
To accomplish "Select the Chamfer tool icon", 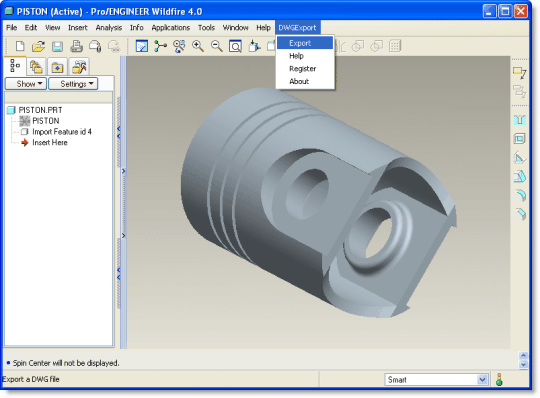I will (519, 214).
